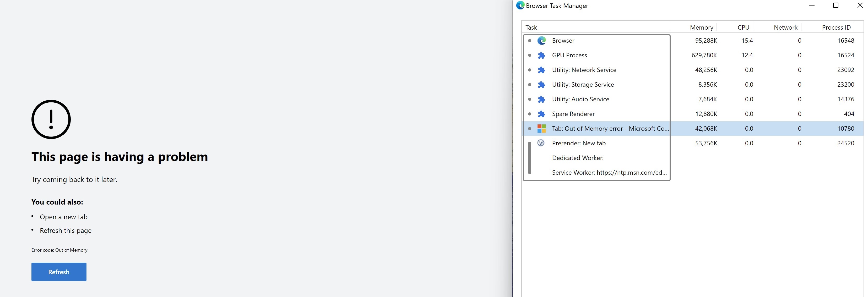Image resolution: width=868 pixels, height=297 pixels.
Task: Click the Utility: Audio Service puzzle icon
Action: [x=541, y=99]
